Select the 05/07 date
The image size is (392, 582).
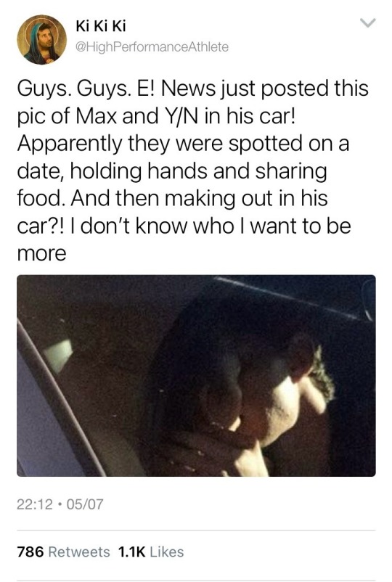point(83,504)
